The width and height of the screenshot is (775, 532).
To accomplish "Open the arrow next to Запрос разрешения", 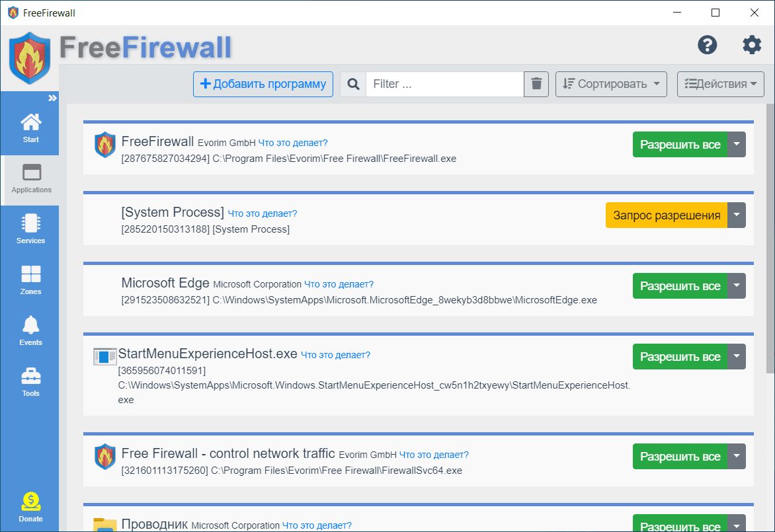I will [x=737, y=215].
